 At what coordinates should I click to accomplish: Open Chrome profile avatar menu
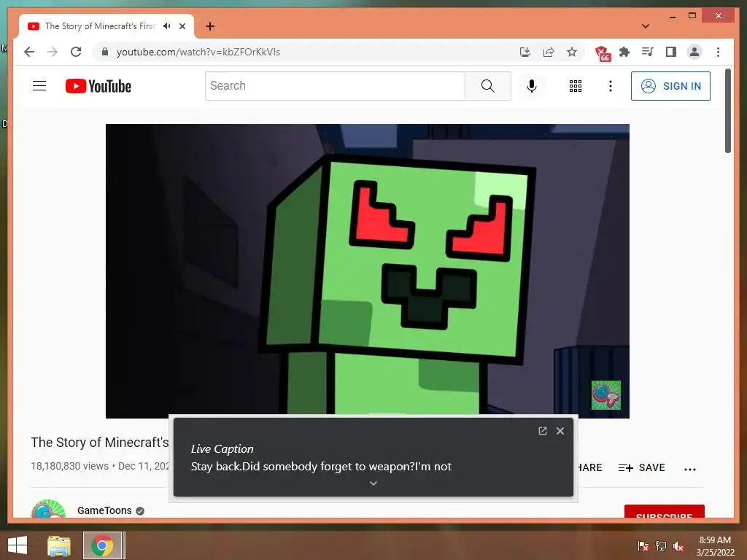[x=694, y=52]
